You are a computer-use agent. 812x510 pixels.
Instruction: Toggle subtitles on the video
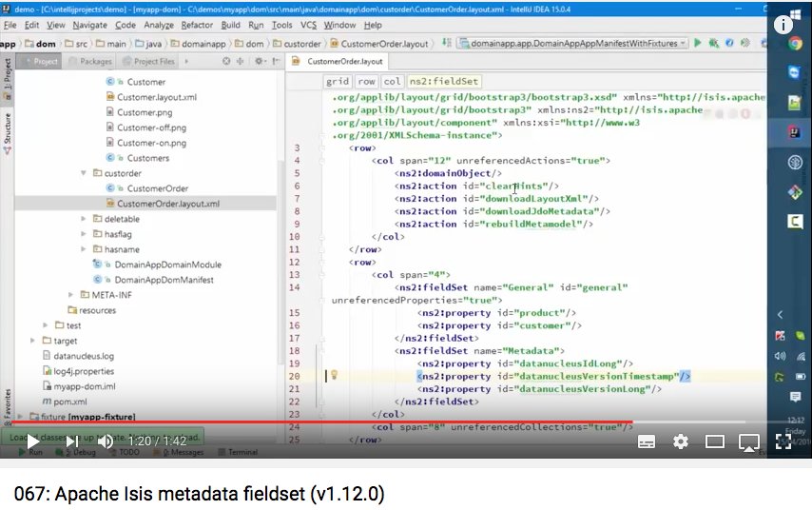(647, 441)
